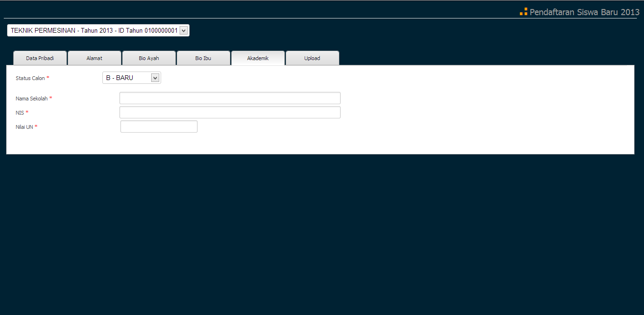Screen dimensions: 644x315
Task: Focus the Nama Sekolah input field
Action: tap(230, 98)
